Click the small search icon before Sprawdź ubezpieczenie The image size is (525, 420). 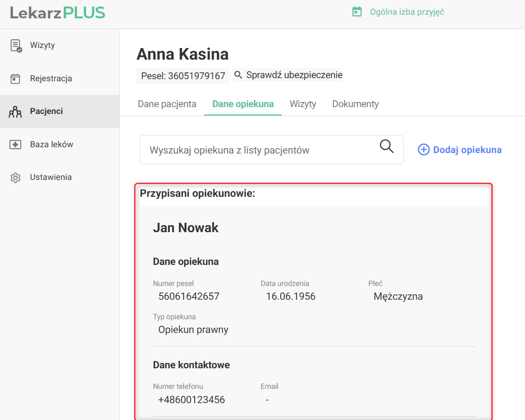click(x=238, y=75)
